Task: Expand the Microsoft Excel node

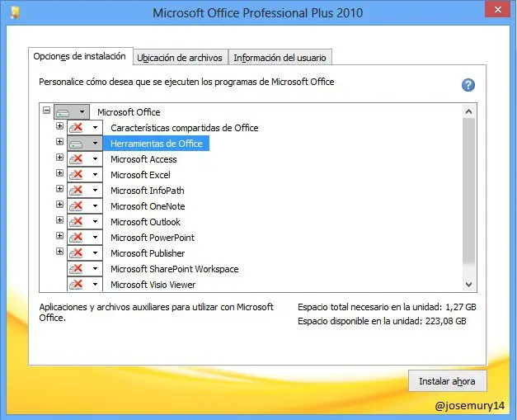Action: (59, 173)
